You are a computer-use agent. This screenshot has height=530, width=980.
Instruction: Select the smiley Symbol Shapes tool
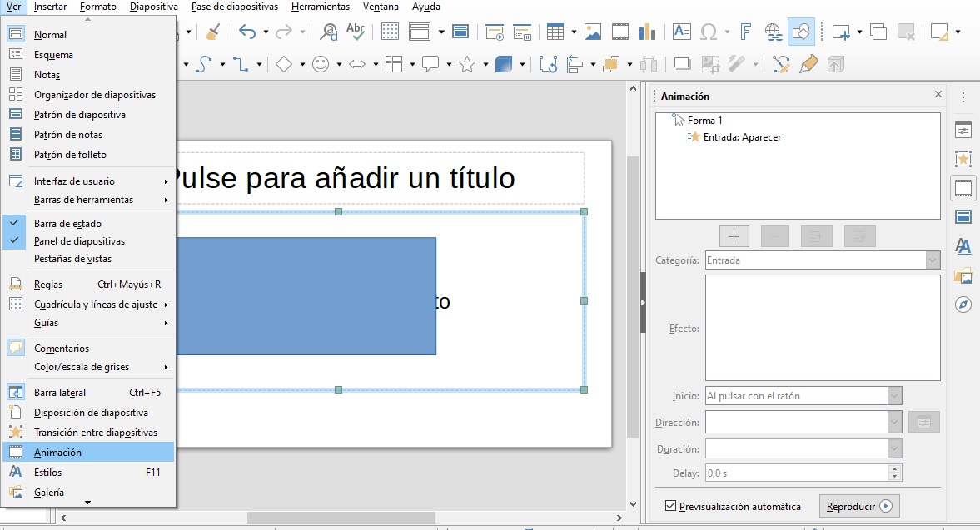tap(321, 64)
